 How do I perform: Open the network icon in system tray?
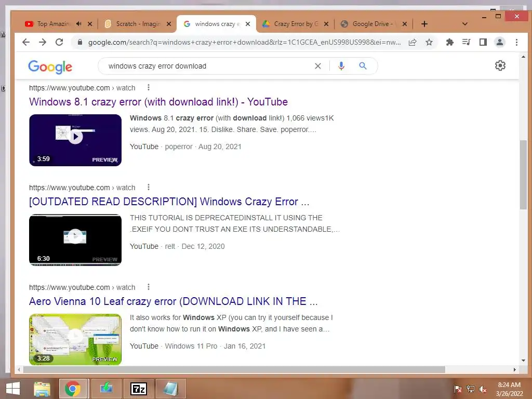point(470,389)
